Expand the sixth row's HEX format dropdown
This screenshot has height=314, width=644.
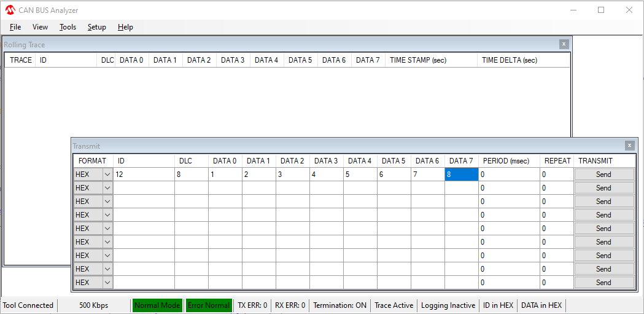coord(107,242)
